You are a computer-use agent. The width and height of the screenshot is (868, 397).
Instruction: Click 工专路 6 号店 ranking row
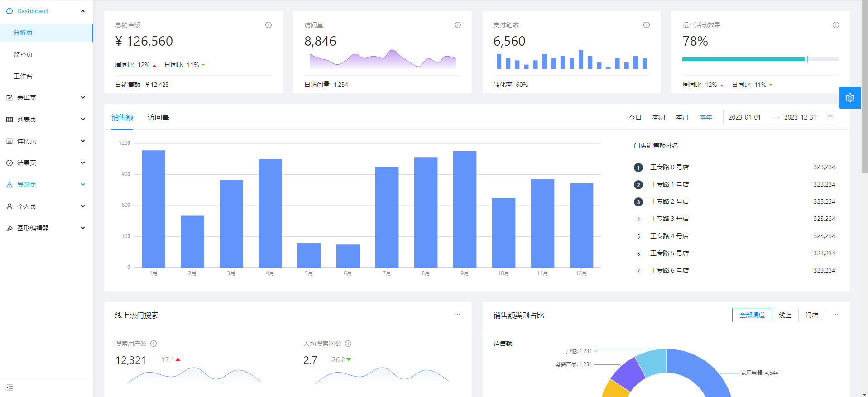(734, 270)
